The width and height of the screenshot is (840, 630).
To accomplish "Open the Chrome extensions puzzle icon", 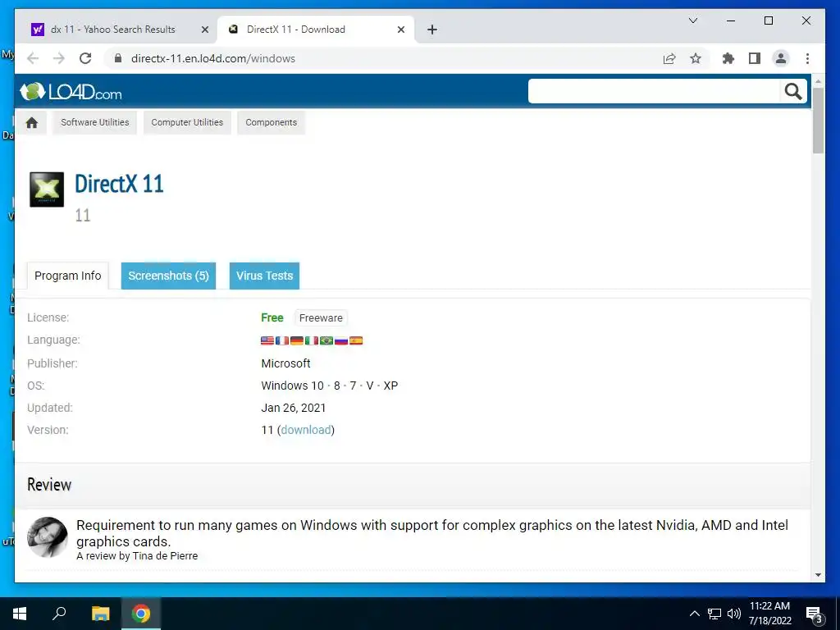I will (728, 58).
